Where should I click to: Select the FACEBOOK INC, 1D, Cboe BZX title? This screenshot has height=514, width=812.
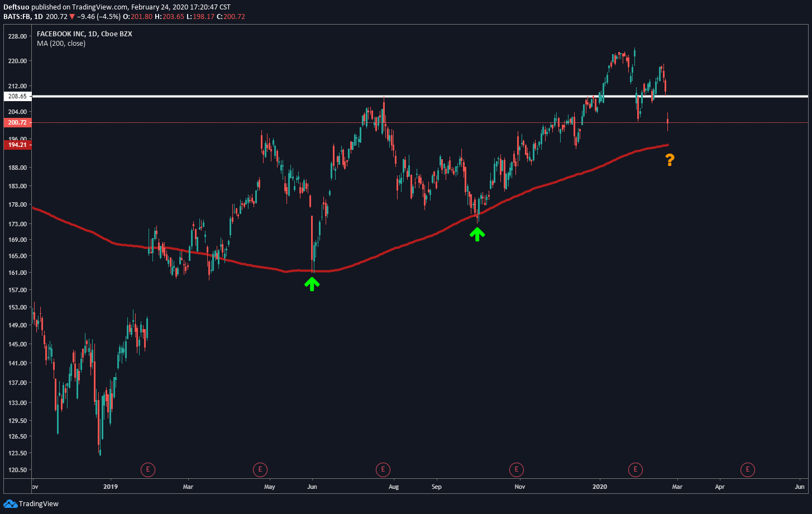pos(84,34)
